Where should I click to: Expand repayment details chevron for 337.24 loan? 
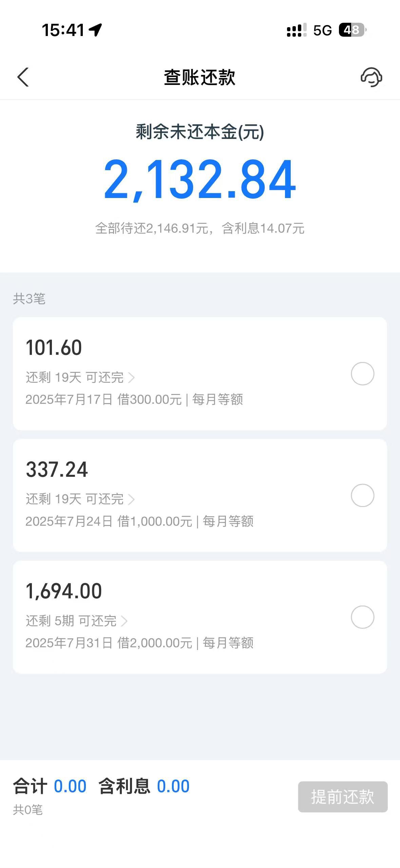(x=131, y=499)
